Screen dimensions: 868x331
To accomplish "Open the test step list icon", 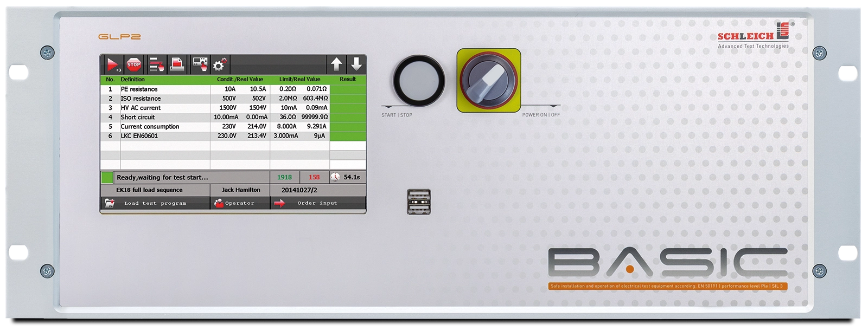I will (157, 64).
